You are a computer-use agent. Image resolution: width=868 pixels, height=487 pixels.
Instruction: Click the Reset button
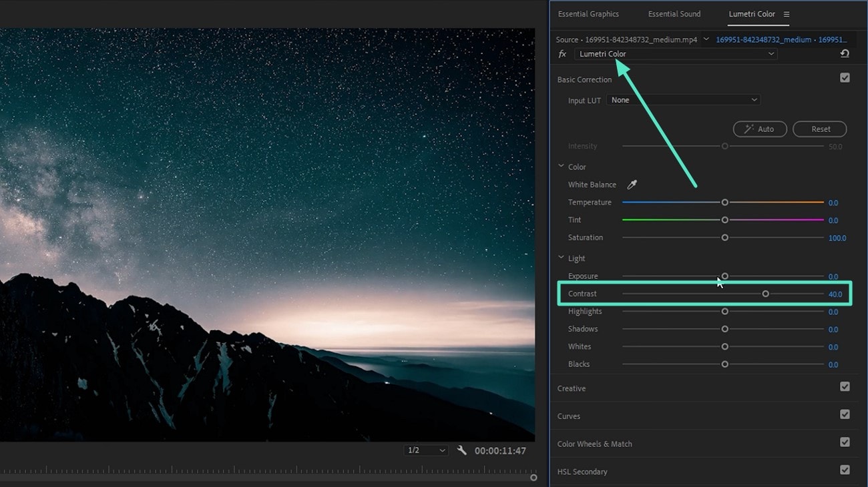(x=819, y=129)
